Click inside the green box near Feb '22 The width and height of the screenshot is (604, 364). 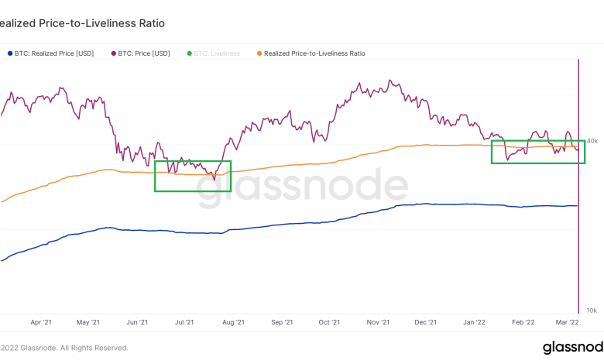click(x=538, y=152)
